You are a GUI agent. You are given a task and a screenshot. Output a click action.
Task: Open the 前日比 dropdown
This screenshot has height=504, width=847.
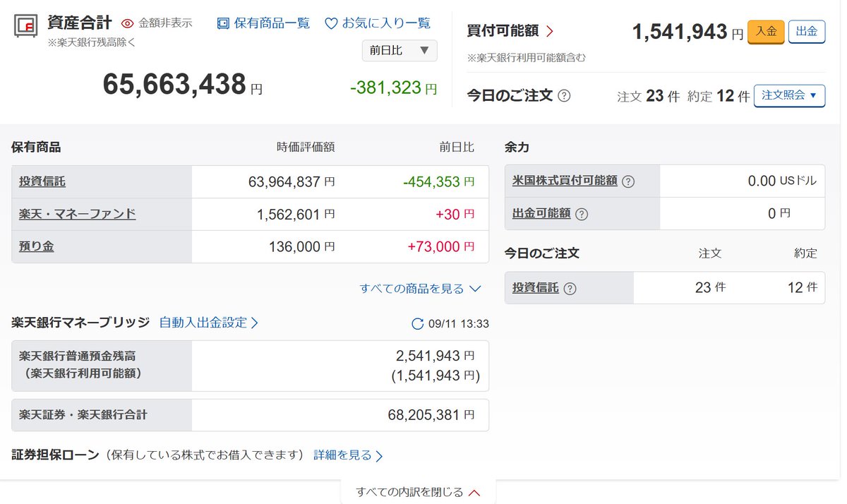pos(400,50)
